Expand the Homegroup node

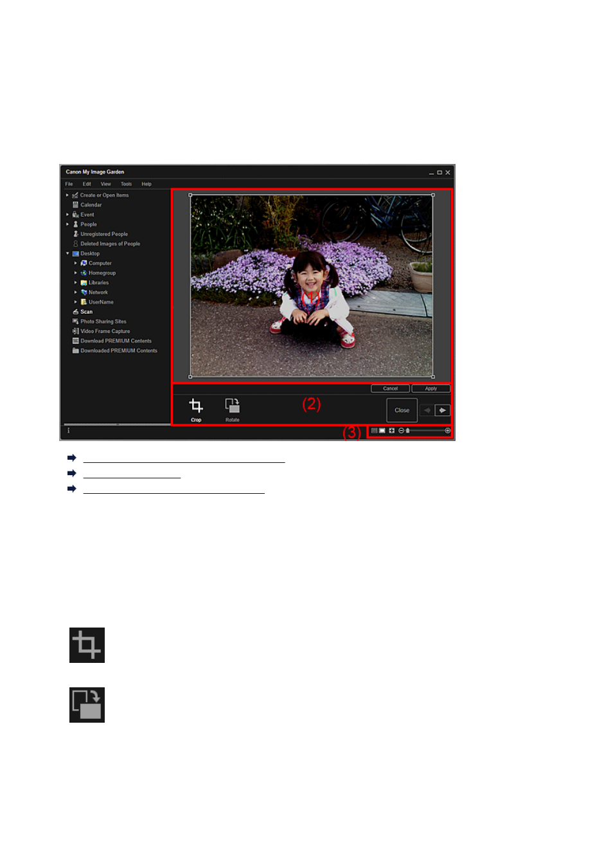pyautogui.click(x=76, y=273)
